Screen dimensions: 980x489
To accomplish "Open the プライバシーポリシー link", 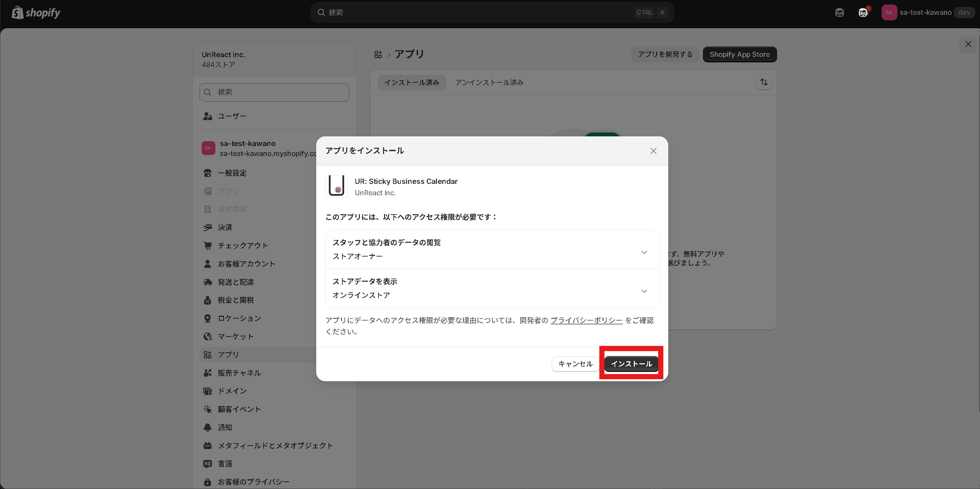I will point(586,320).
